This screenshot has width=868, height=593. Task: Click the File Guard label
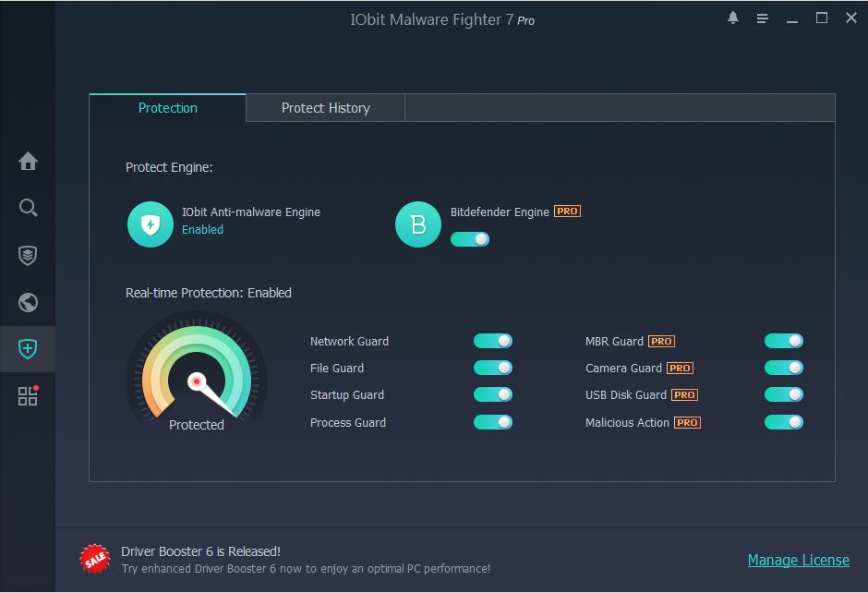click(x=337, y=368)
